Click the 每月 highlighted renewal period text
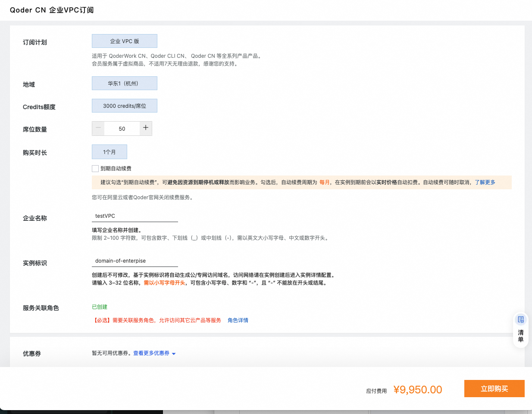 pos(324,182)
